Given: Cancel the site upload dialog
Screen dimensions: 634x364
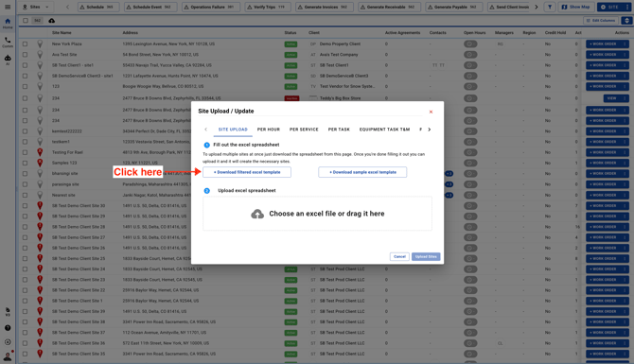Looking at the screenshot, I should point(399,256).
